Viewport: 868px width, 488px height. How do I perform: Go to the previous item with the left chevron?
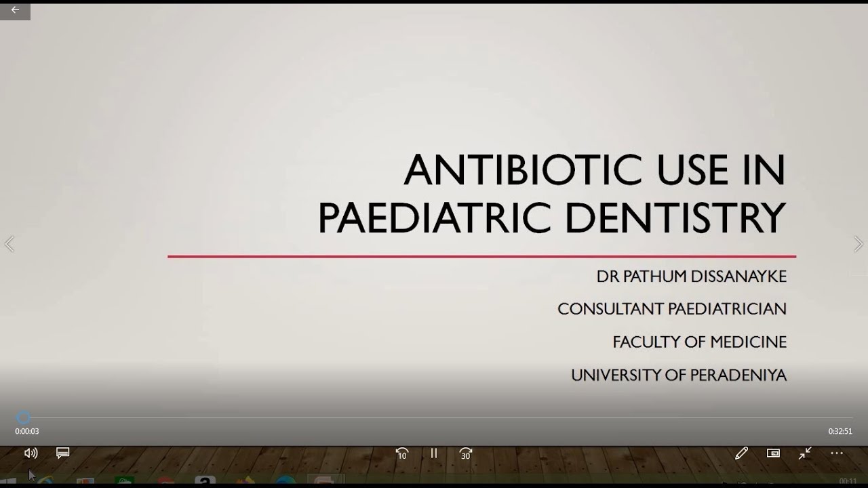[9, 244]
